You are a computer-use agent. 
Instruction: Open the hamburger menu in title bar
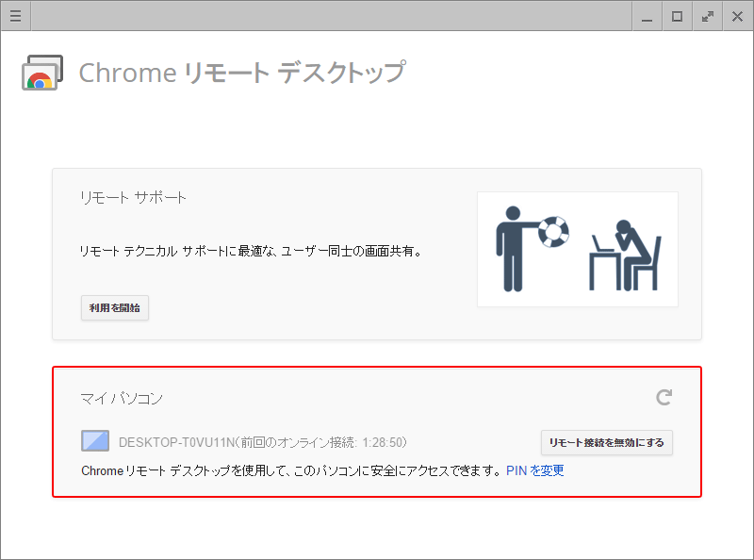(x=15, y=16)
